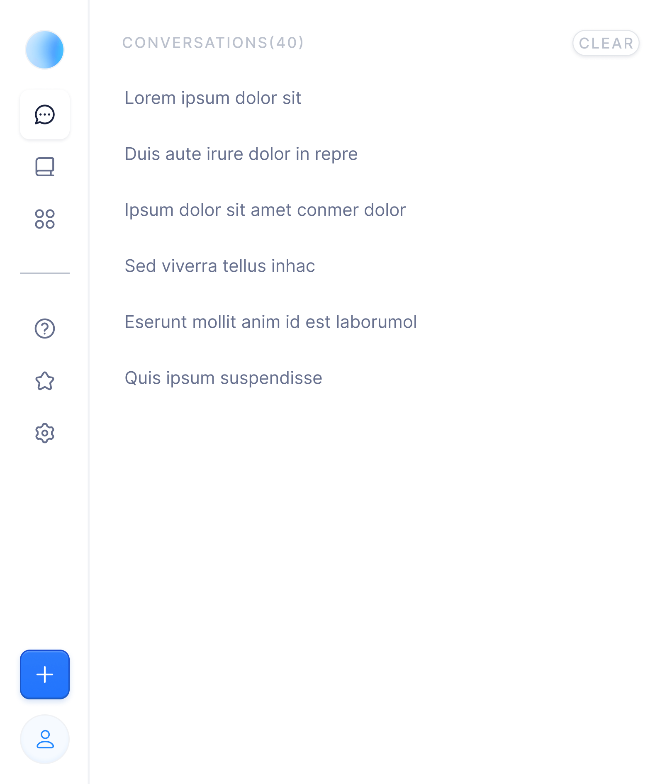
Task: Click 'Sed viverra tellus inhac'
Action: pyautogui.click(x=220, y=266)
